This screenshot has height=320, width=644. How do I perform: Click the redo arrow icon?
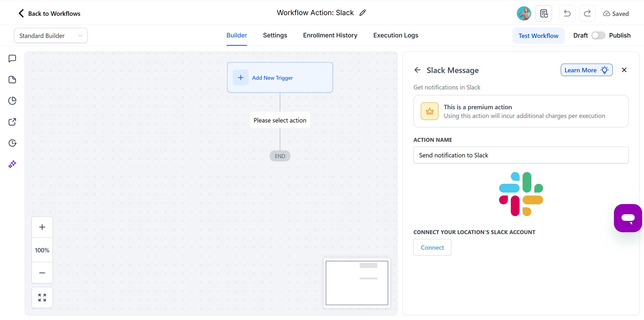click(587, 13)
